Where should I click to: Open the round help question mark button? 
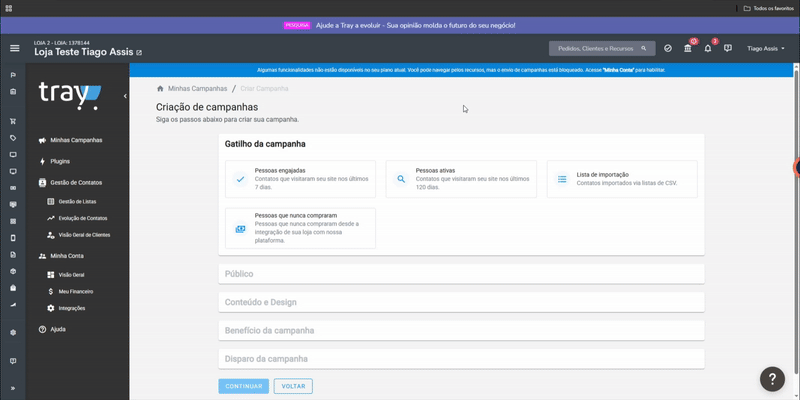click(x=772, y=379)
